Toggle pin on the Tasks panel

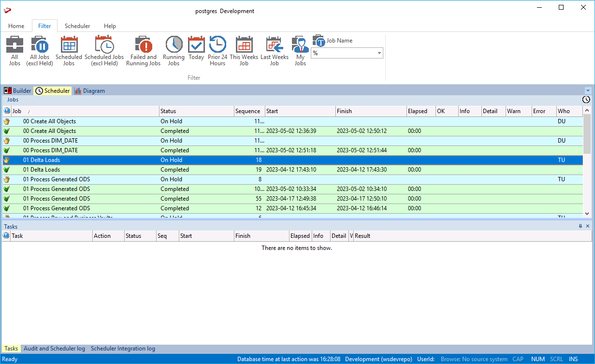click(580, 226)
